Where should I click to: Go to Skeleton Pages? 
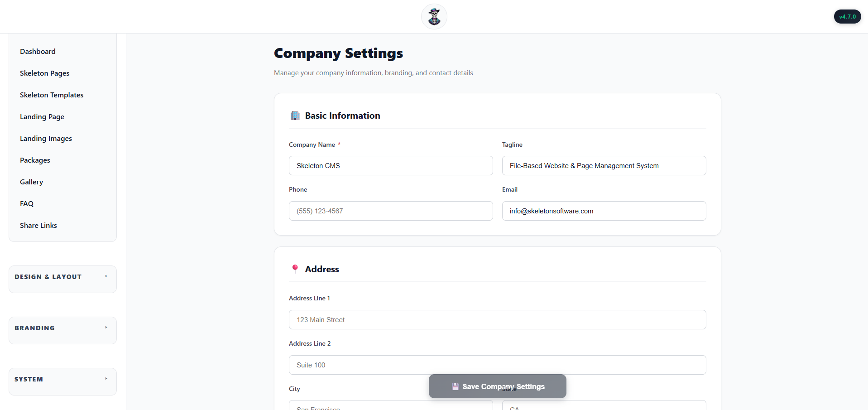[x=44, y=73]
